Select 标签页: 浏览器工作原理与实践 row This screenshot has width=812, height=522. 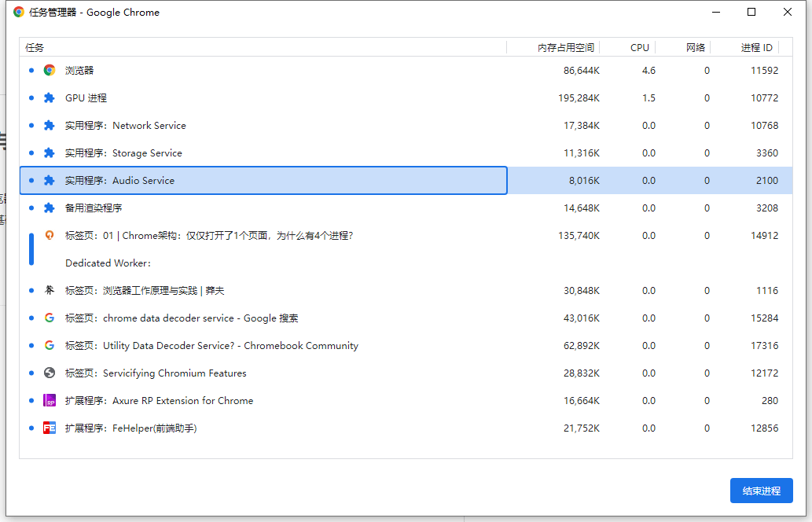[406, 290]
